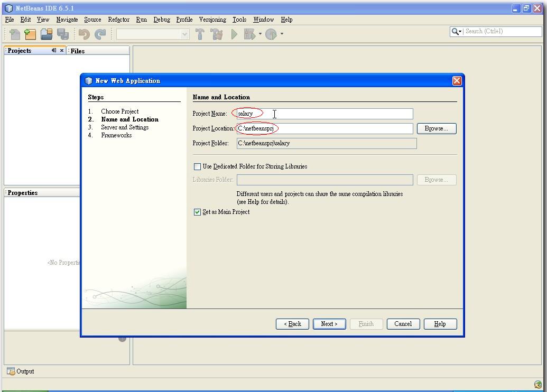Click the New File toolbar icon
This screenshot has width=547, height=392.
[x=14, y=34]
